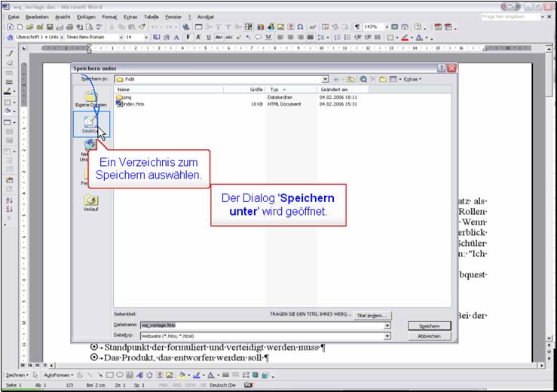Image resolution: width=557 pixels, height=392 pixels.
Task: Open the Datei menu
Action: [x=14, y=16]
